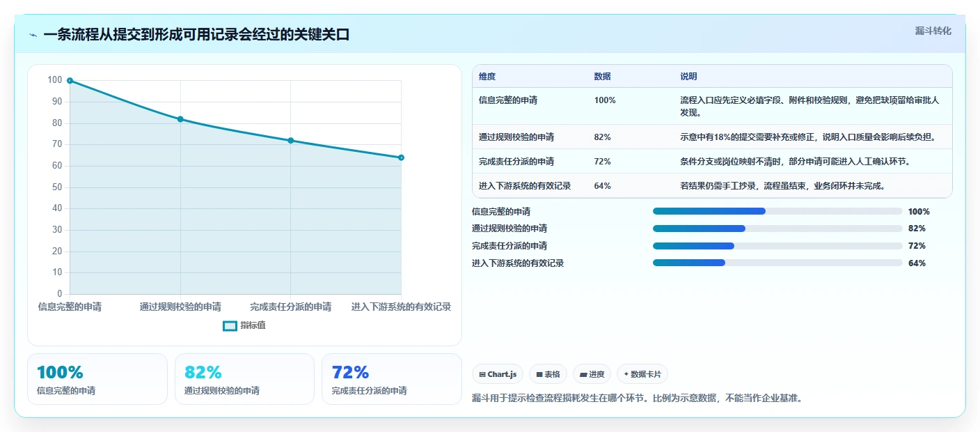Screen dimensions: 980x432
Task: Click the 82% value in the table
Action: 603,137
